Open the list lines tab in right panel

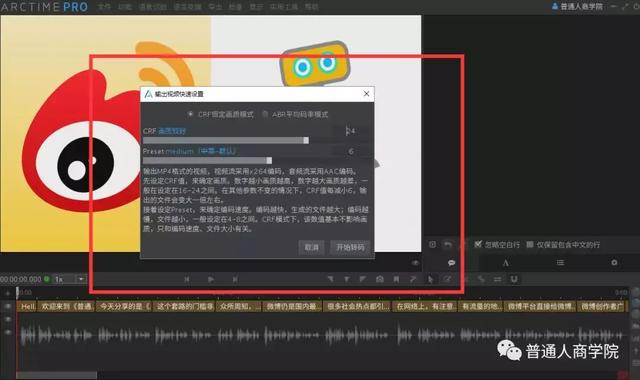coord(560,263)
